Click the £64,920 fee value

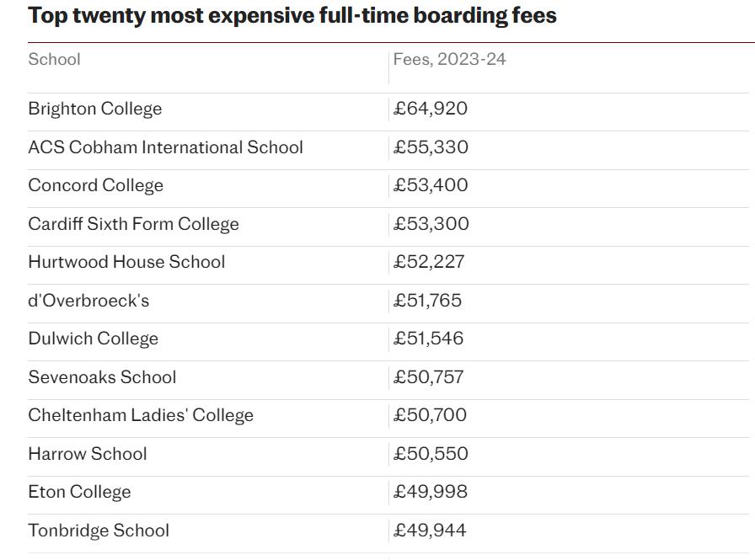coord(431,109)
